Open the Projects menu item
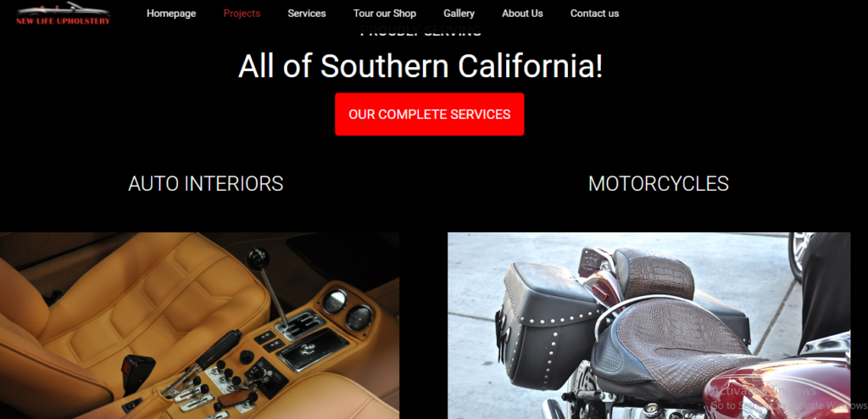This screenshot has width=868, height=419. coord(242,14)
